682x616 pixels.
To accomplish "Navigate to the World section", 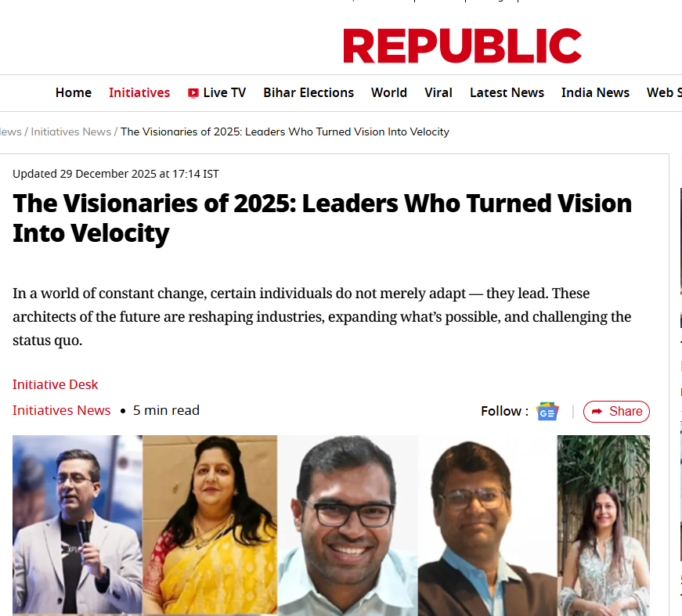I will point(389,92).
